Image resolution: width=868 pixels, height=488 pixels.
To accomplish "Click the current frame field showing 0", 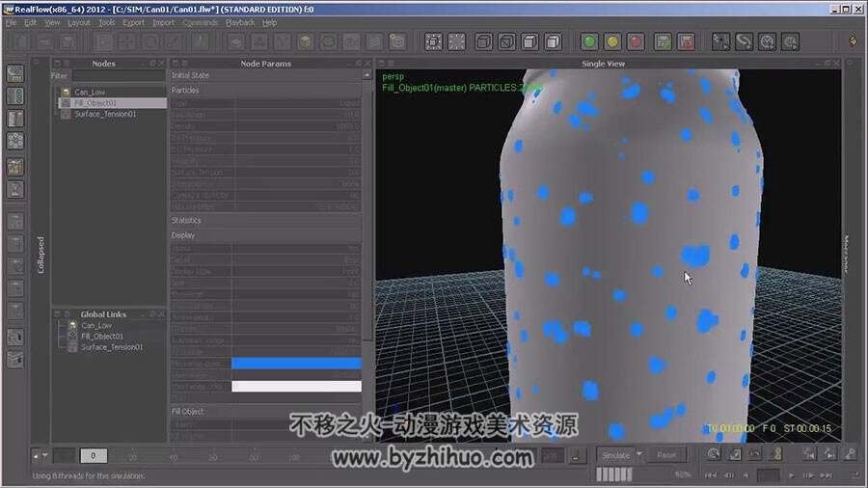I will (x=93, y=455).
